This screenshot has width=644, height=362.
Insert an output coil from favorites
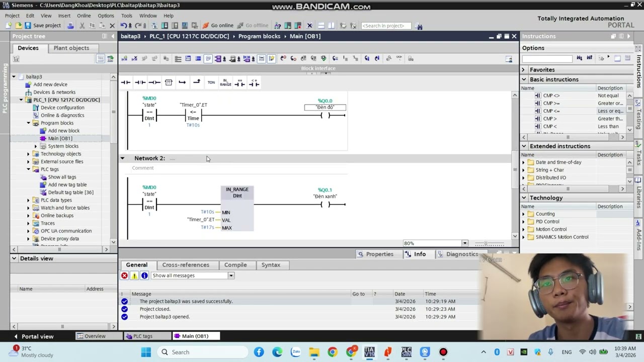pyautogui.click(x=154, y=82)
